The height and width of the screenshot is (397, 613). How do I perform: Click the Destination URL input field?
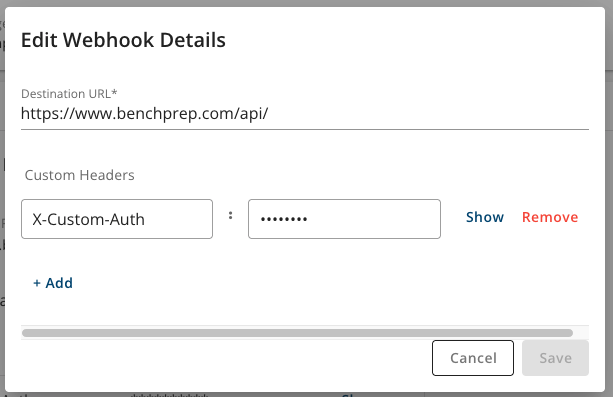point(305,114)
